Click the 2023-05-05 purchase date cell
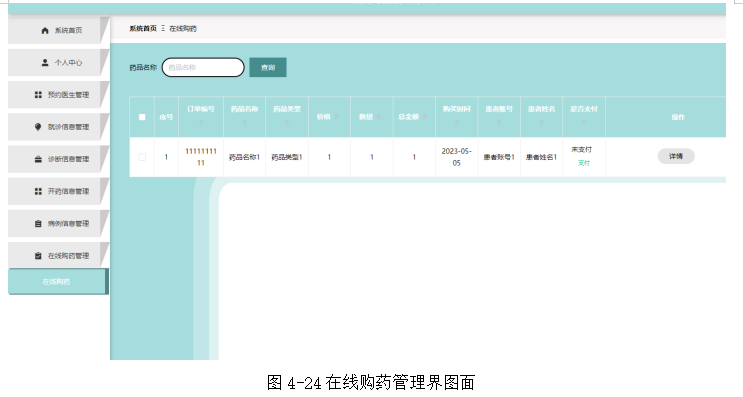 point(456,157)
